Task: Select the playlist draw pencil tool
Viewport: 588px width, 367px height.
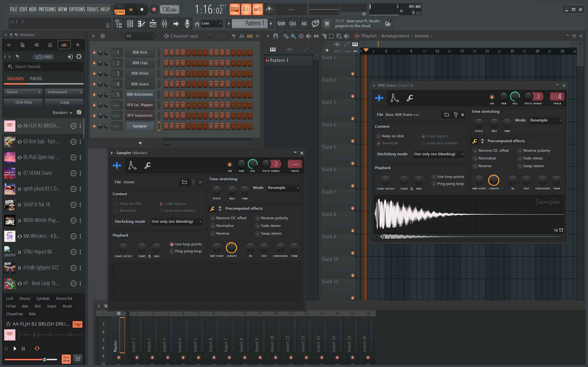Action: pos(286,36)
